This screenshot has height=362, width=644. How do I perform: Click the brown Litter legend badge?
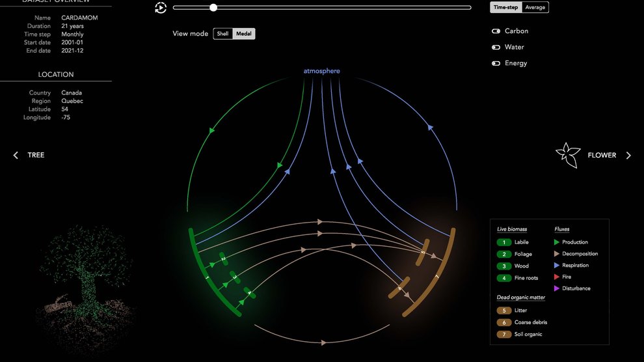(503, 311)
